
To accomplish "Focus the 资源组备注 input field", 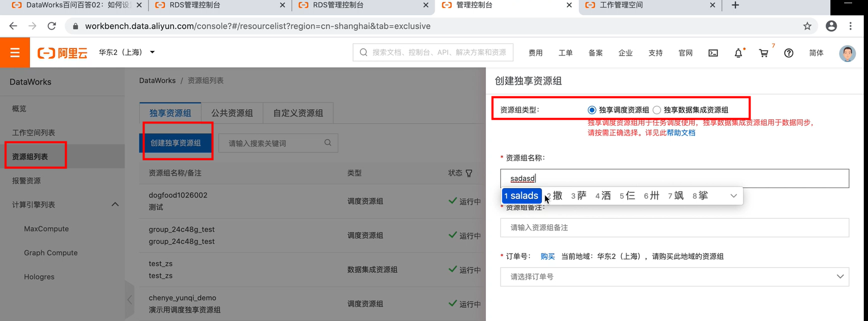I will point(674,228).
